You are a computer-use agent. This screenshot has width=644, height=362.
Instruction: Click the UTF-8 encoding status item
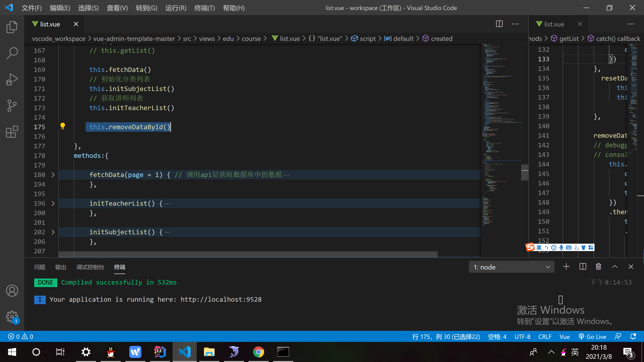click(522, 337)
